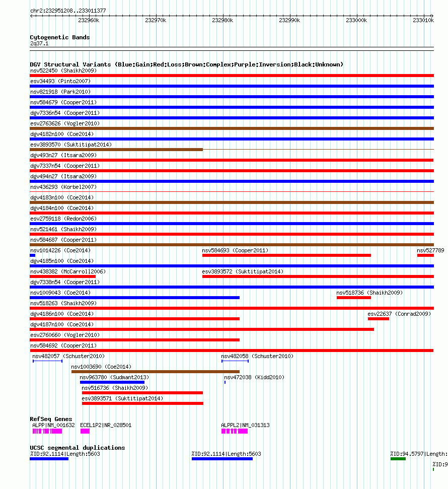
Task: Click nsv584693 (Cooper2011) label
Action: point(235,251)
